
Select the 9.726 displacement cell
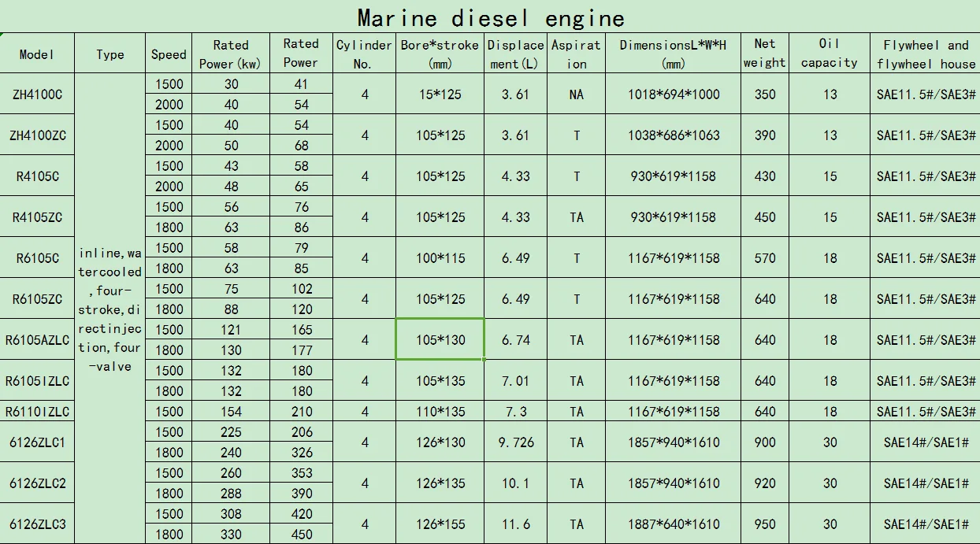[515, 442]
